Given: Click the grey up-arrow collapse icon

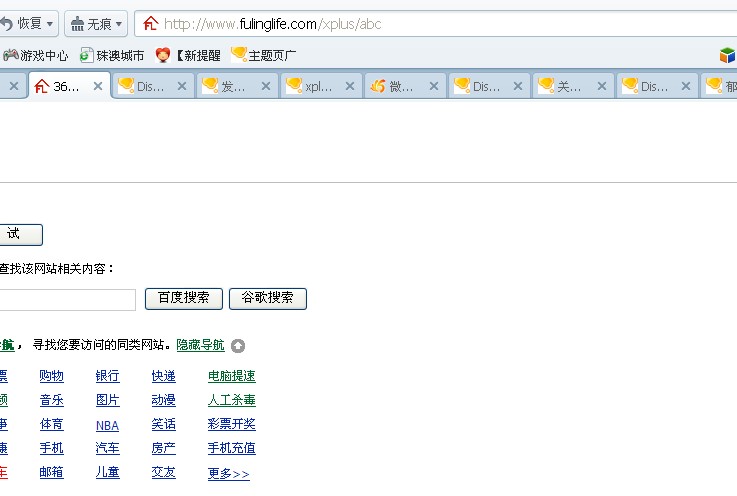Looking at the screenshot, I should coord(238,346).
